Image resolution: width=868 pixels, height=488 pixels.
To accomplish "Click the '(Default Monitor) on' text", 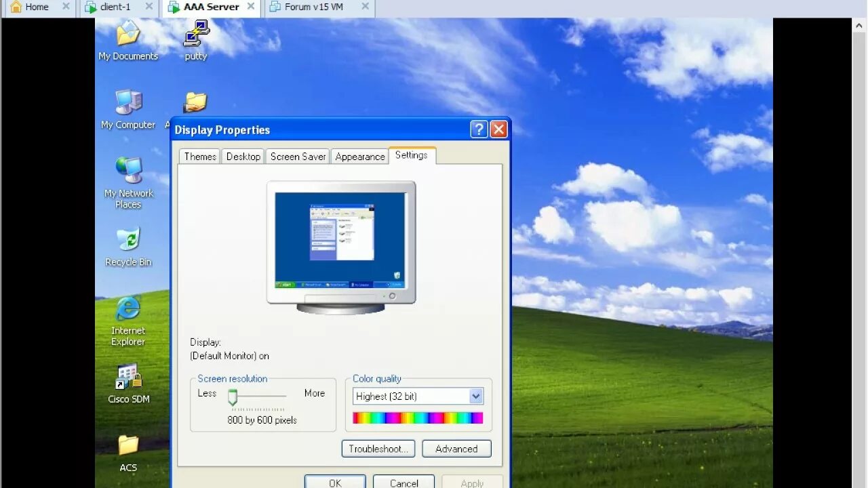I will point(229,356).
